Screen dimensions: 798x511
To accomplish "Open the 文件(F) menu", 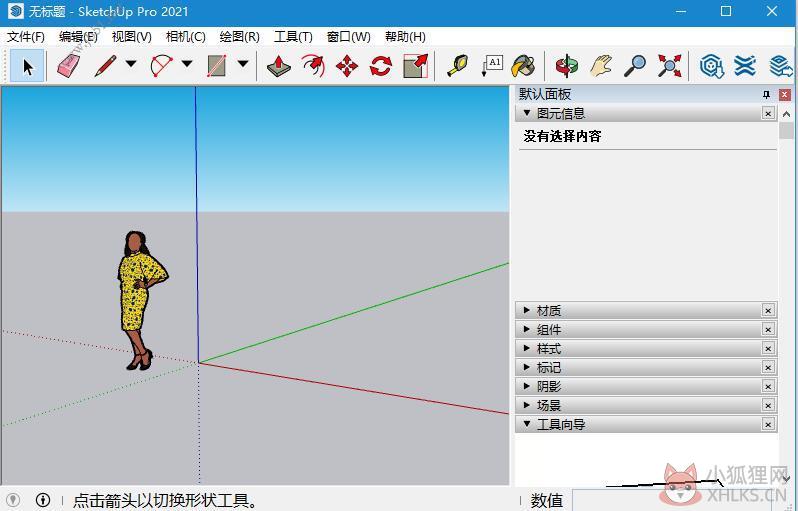I will (x=25, y=37).
